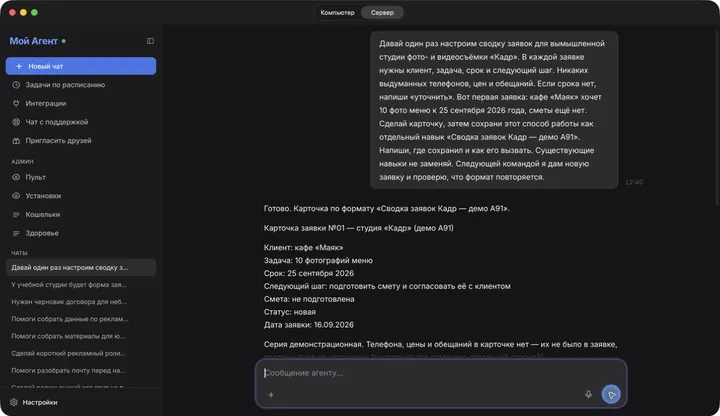This screenshot has width=720, height=416.
Task: Click the eye icon beside Установки
Action: pos(16,196)
